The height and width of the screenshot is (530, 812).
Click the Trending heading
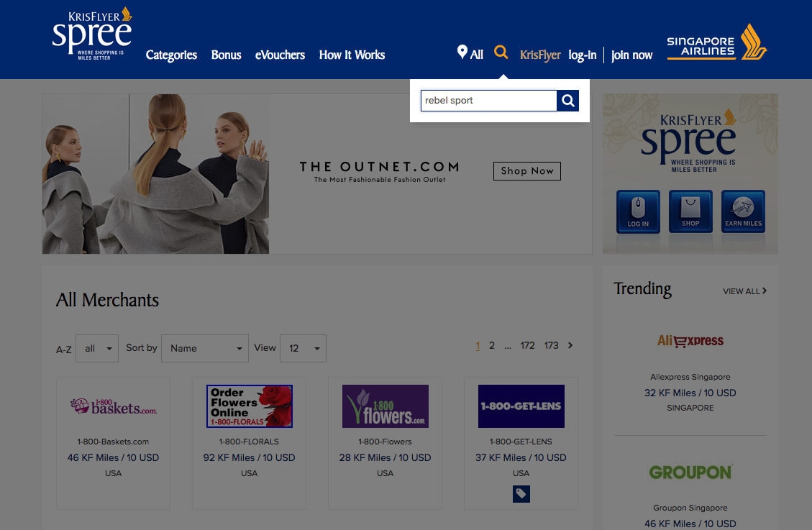pos(643,289)
